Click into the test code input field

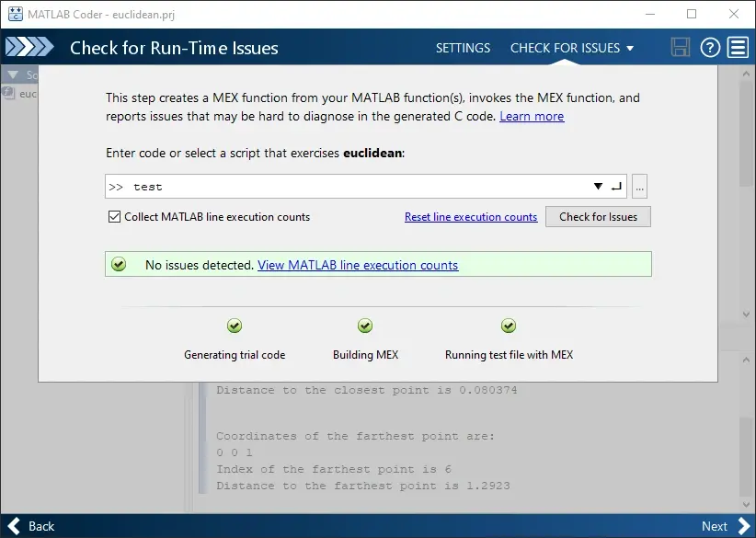click(365, 187)
